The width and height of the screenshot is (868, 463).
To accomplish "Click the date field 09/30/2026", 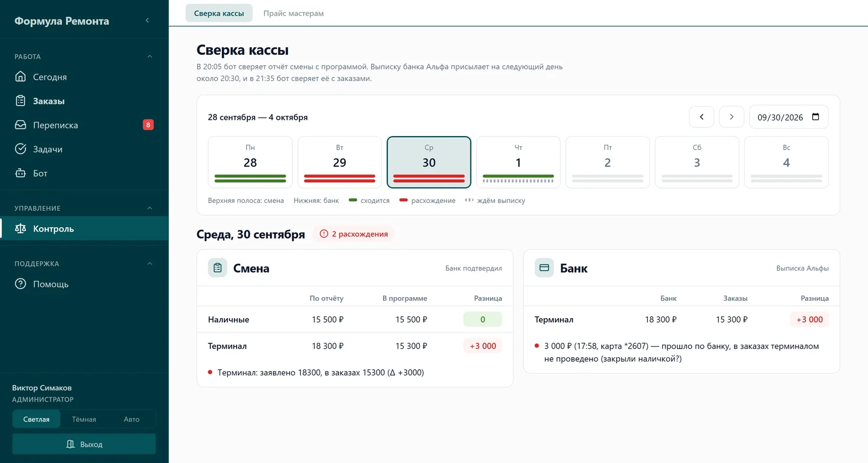I will pos(789,117).
